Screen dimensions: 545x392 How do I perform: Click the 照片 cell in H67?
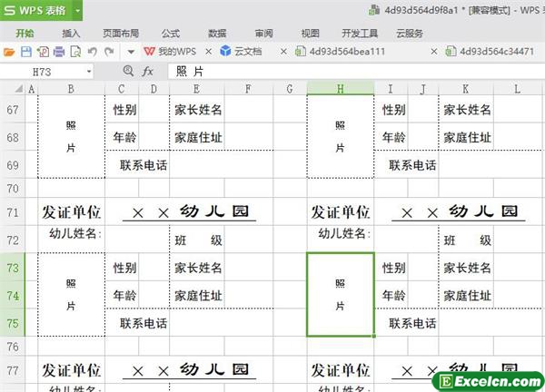(x=341, y=136)
